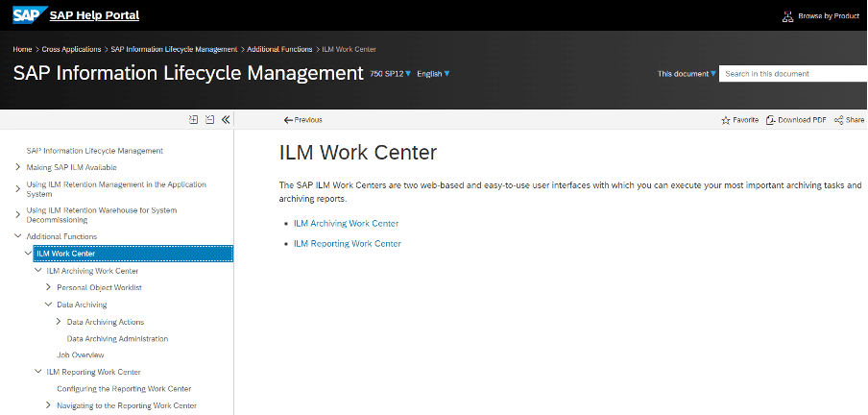868x415 pixels.
Task: Select Data Archiving Administration
Action: 117,338
